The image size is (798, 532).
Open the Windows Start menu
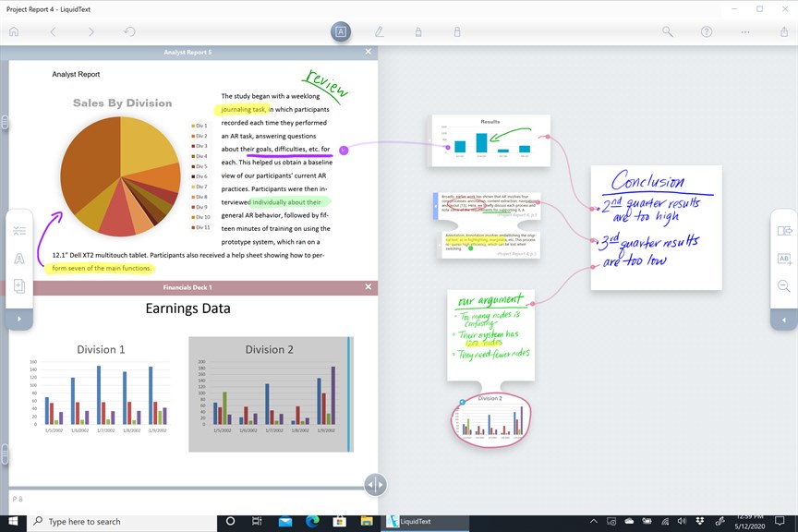click(x=13, y=521)
